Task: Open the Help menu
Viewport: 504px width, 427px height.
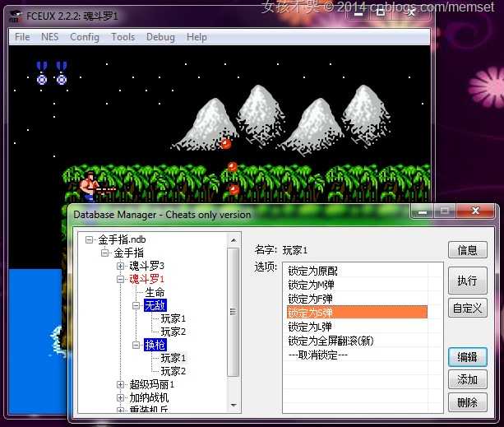Action: coord(197,37)
